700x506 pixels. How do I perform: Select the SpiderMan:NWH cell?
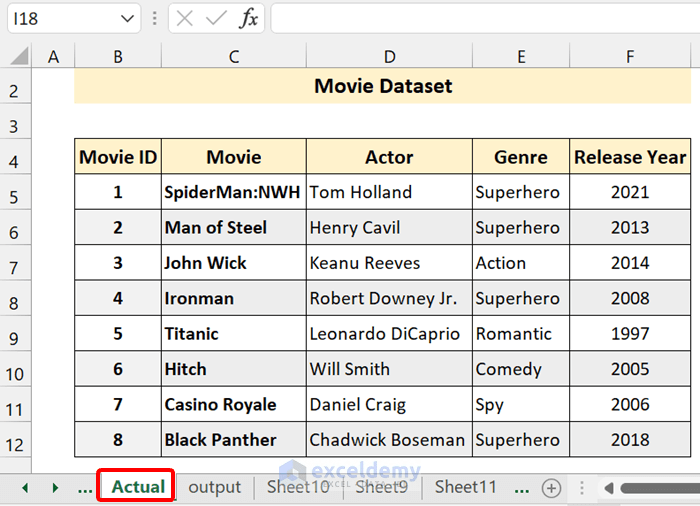coord(234,192)
